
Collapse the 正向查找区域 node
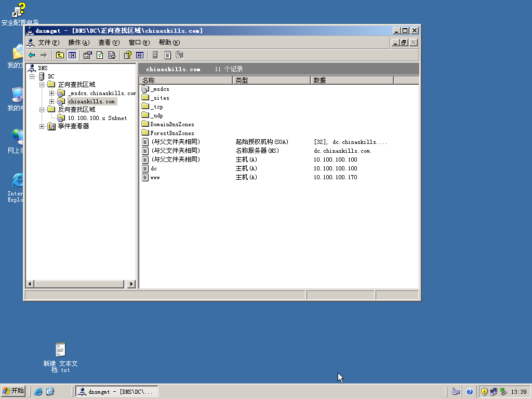point(42,85)
